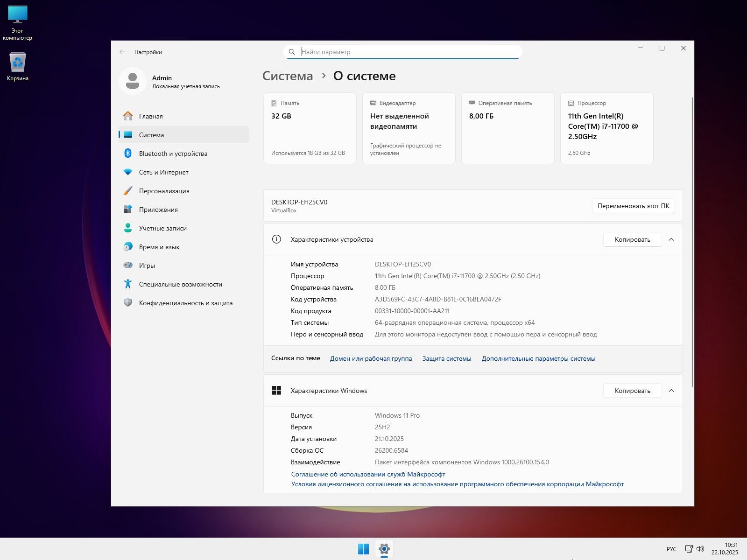
Task: Click the Privacy and security shield icon
Action: tap(128, 303)
